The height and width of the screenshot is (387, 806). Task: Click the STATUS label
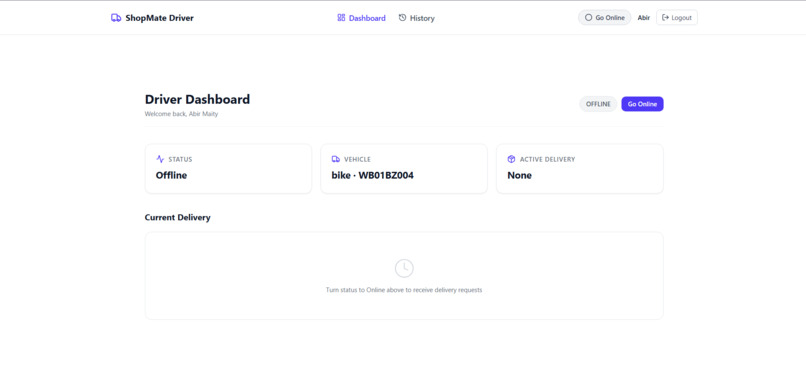(x=180, y=159)
